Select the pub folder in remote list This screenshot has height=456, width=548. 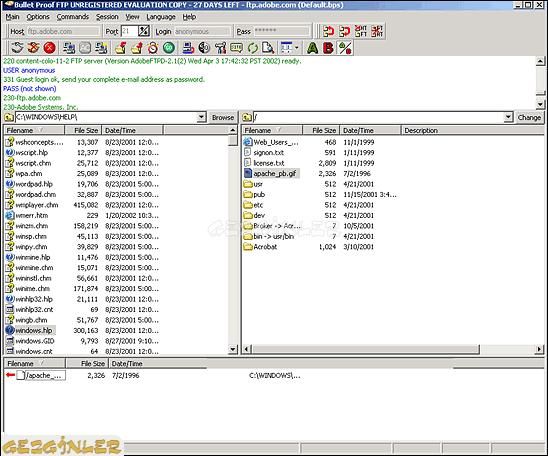254,194
